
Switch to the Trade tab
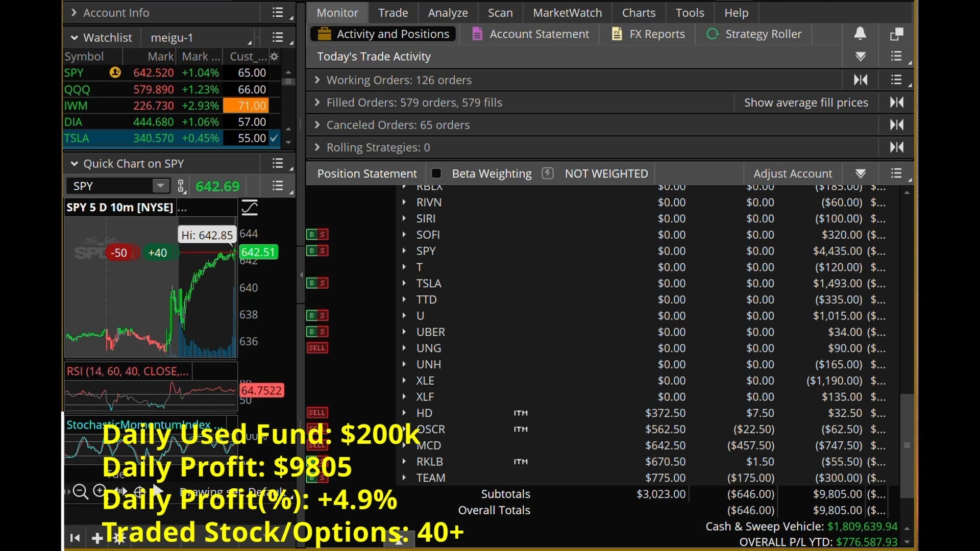393,13
